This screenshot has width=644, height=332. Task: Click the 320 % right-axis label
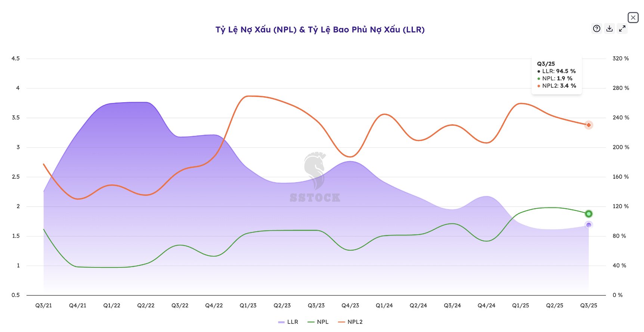point(620,59)
